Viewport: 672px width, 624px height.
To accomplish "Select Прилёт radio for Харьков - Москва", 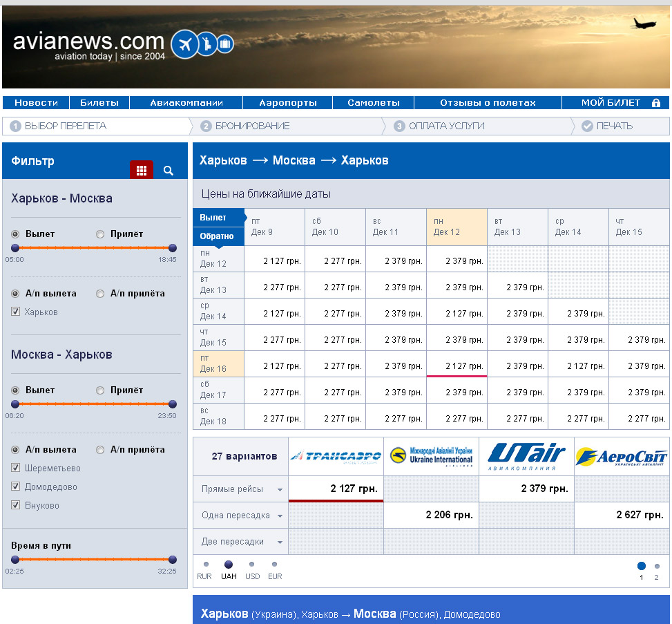I will (x=100, y=234).
